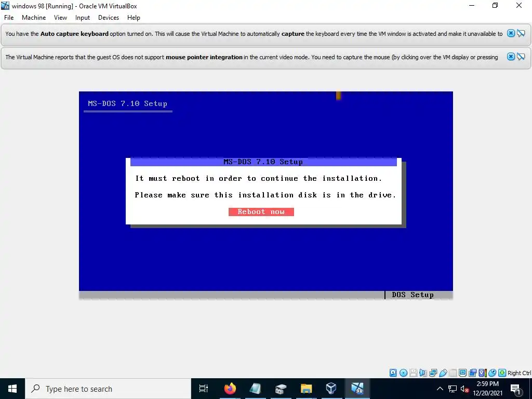Open File Explorer from the taskbar
532x399 pixels.
point(306,389)
